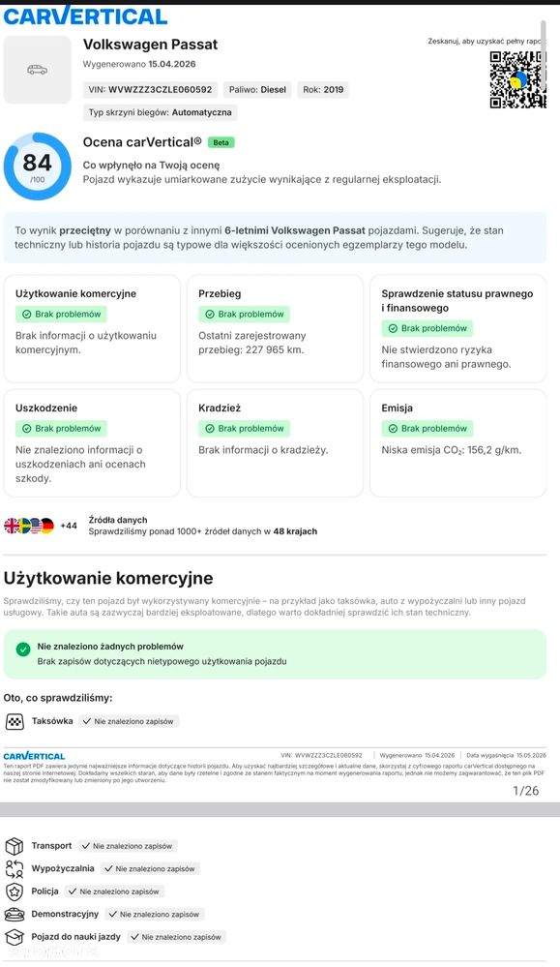Select the Beta badge next to Ocena carVertical
Viewport: 560px width, 967px height.
click(221, 142)
